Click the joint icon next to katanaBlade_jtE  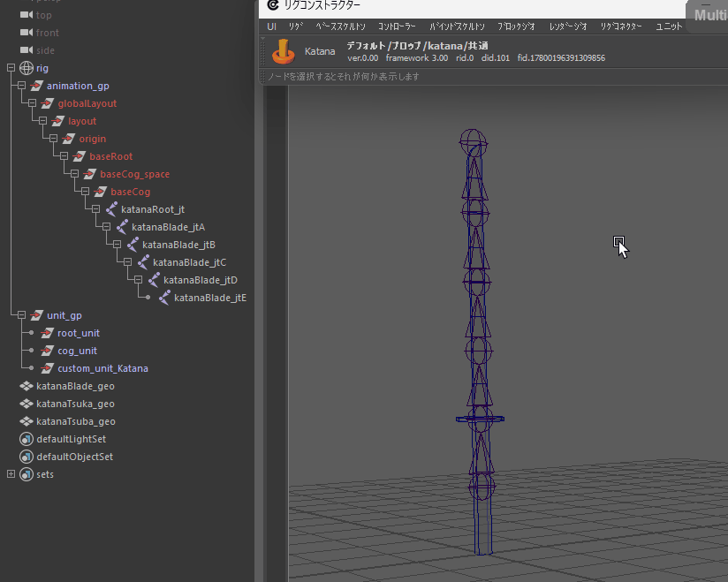click(x=164, y=298)
